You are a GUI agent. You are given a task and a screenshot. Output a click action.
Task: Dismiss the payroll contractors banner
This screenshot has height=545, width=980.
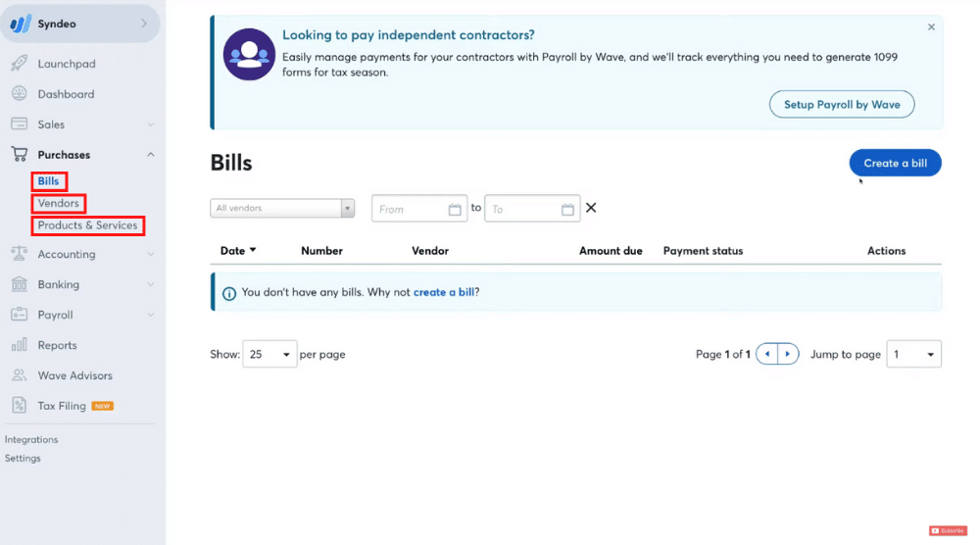click(x=931, y=26)
